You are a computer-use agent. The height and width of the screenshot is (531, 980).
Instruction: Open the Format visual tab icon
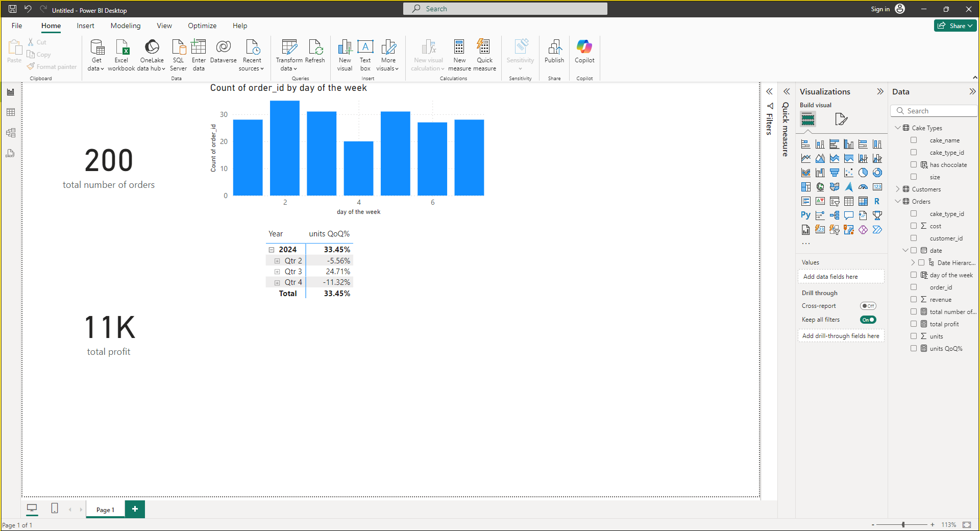pyautogui.click(x=841, y=119)
